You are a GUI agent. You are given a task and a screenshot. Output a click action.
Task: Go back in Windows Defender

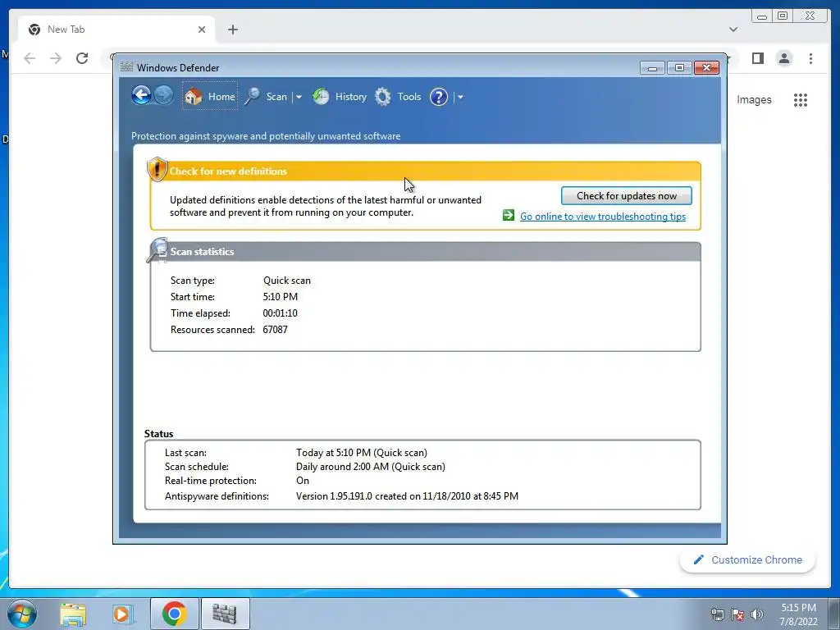pos(141,96)
